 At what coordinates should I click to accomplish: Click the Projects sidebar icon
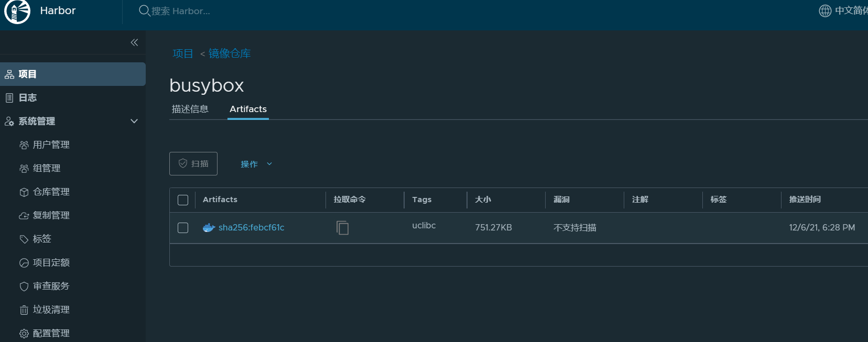click(9, 74)
